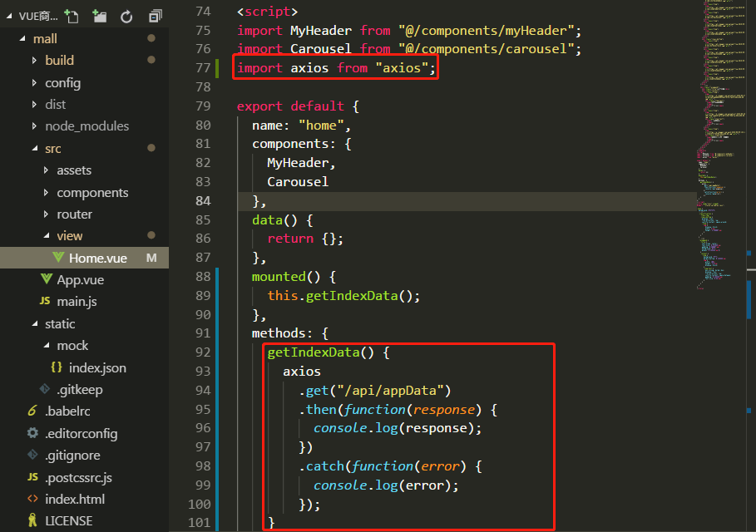Viewport: 756px width, 532px height.
Task: Expand the config folder arrow
Action: tap(34, 83)
